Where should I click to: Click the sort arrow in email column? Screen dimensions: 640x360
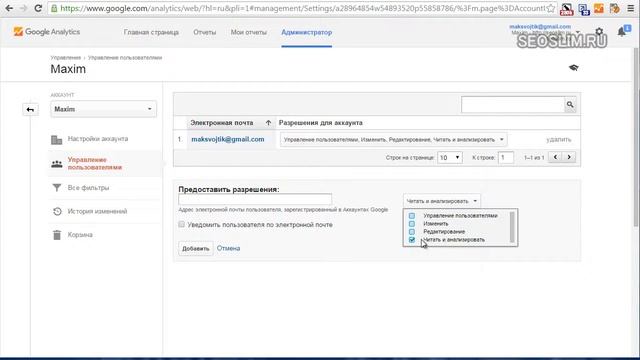268,123
